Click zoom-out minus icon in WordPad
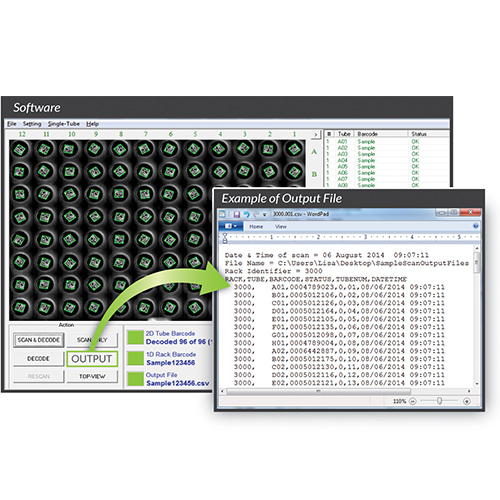 413,401
